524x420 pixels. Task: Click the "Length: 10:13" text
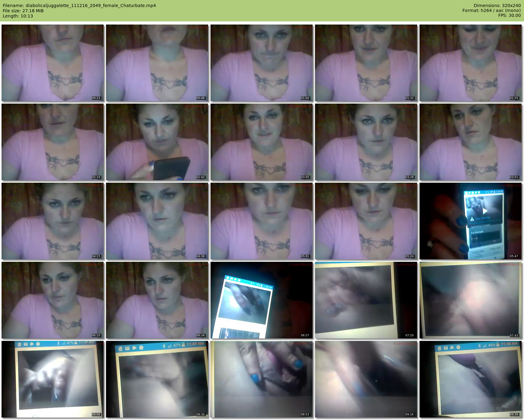(18, 16)
